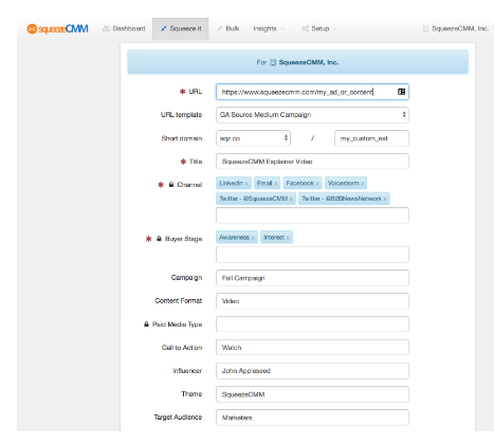This screenshot has width=494, height=448.
Task: Select the Squeeze it tab
Action: (180, 29)
